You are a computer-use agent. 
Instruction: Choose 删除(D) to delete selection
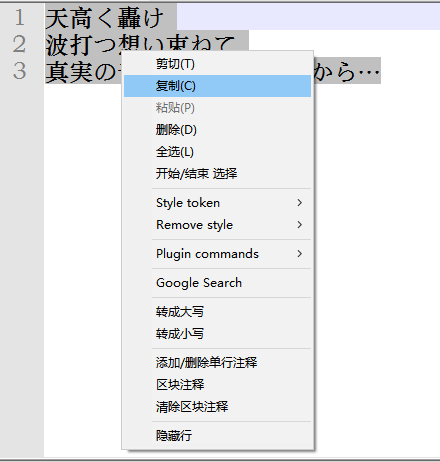pos(217,130)
